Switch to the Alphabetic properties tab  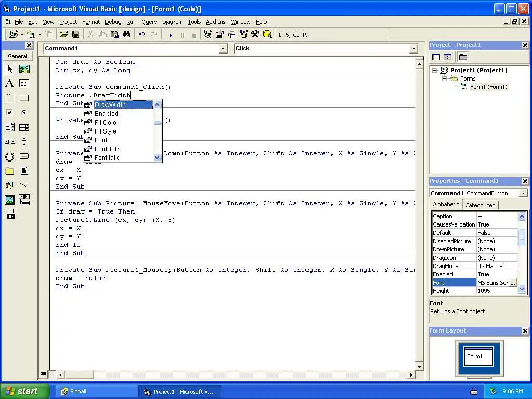[x=446, y=204]
